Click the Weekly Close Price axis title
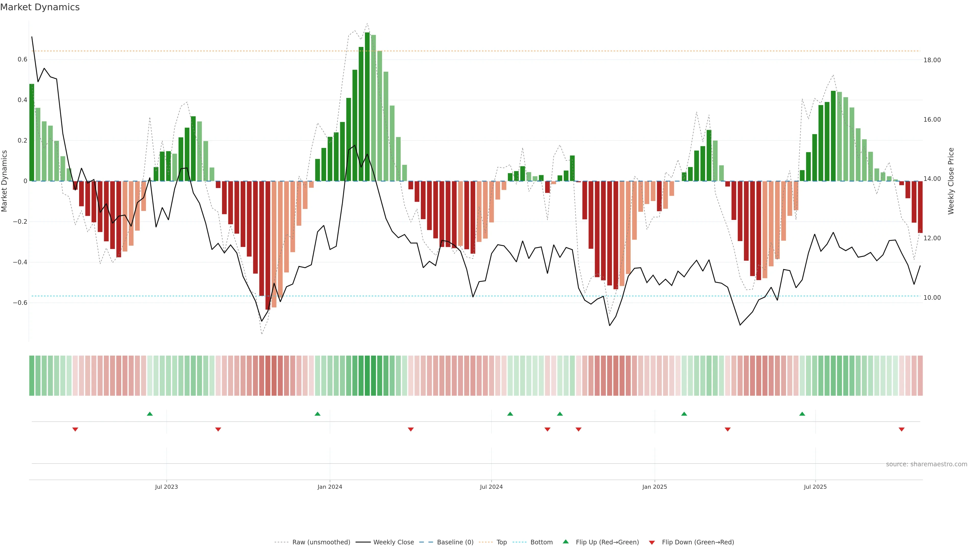The image size is (980, 551). click(x=951, y=181)
